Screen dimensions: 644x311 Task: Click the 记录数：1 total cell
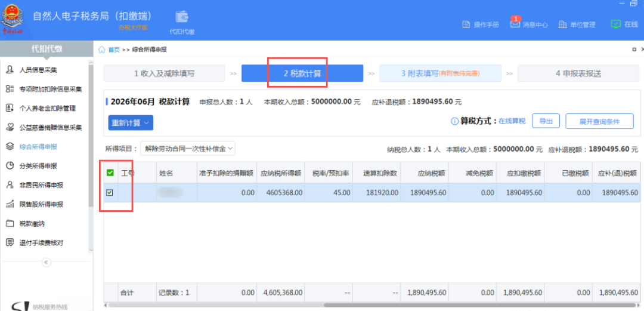pos(177,293)
